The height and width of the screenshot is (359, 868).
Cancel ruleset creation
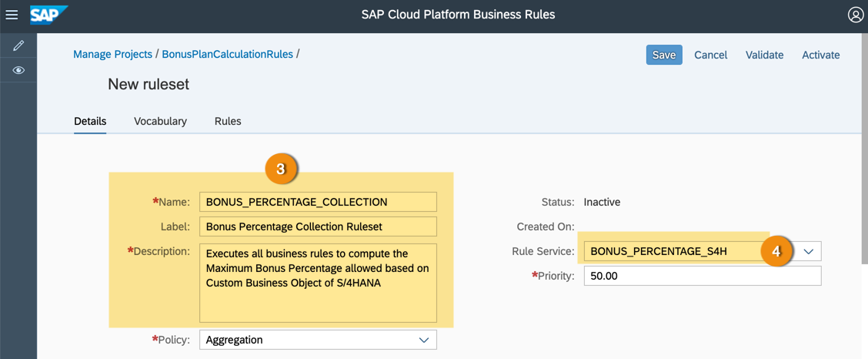(x=711, y=55)
